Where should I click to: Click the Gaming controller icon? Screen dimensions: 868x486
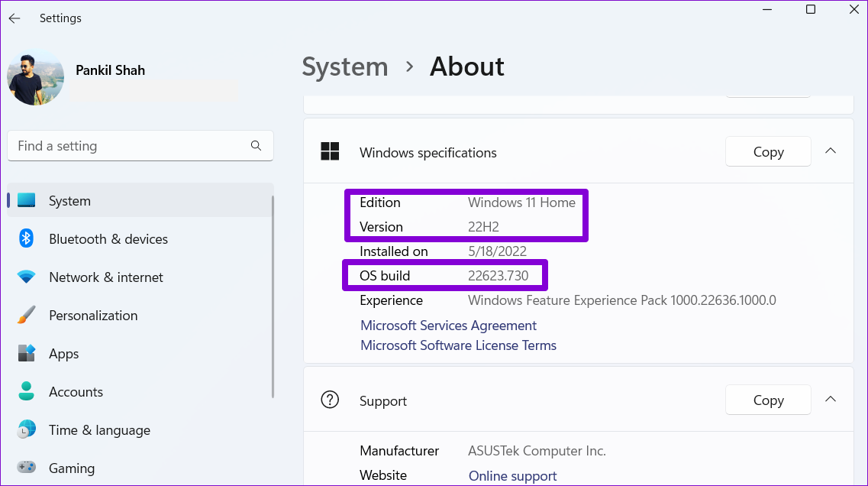27,468
